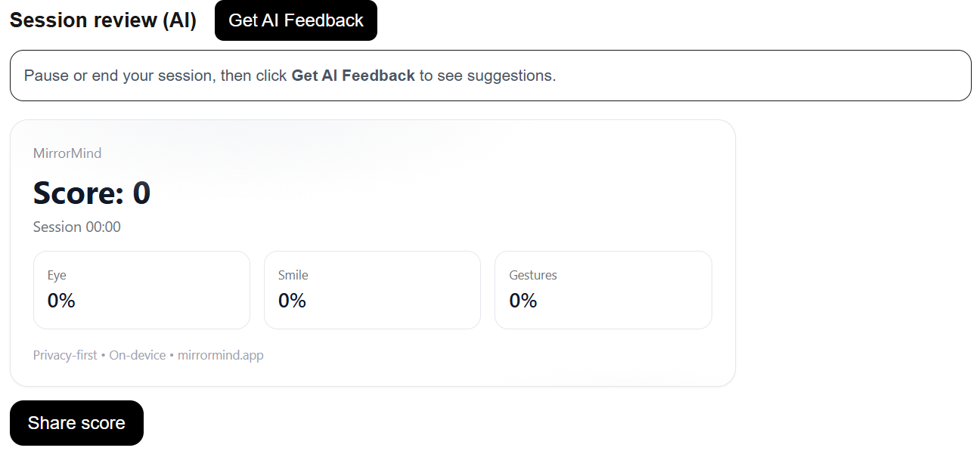Click the Gestures 0% value

[523, 301]
